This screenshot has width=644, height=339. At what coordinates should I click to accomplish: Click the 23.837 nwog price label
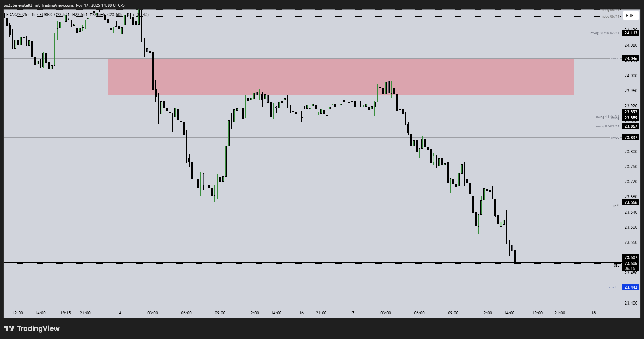pos(631,138)
